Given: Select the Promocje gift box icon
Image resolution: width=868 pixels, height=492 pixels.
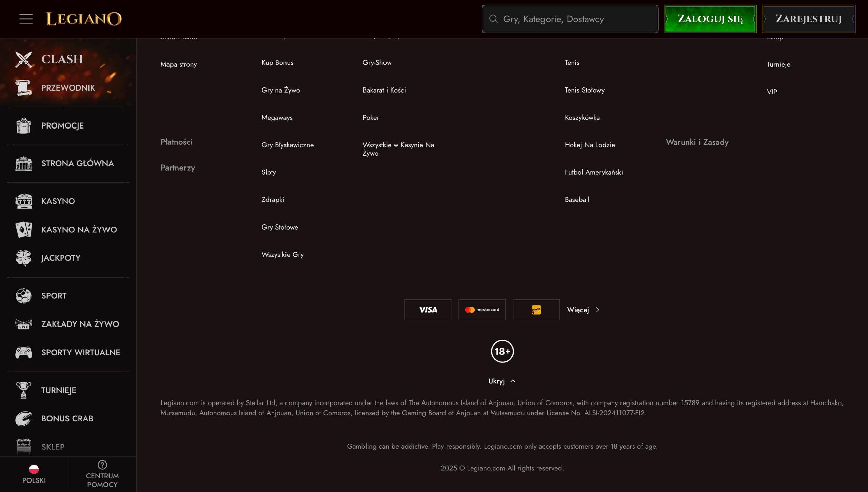Looking at the screenshot, I should tap(23, 126).
